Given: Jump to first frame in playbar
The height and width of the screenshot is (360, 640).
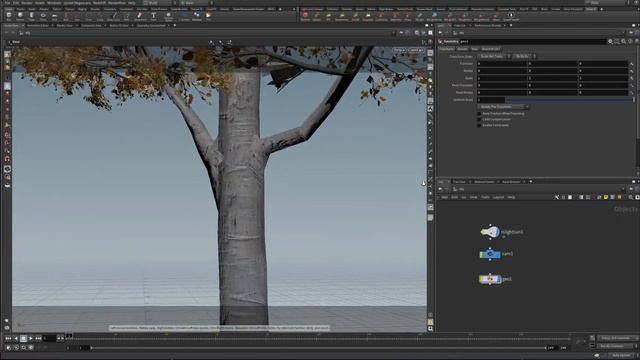Looking at the screenshot, I should pyautogui.click(x=8, y=338).
